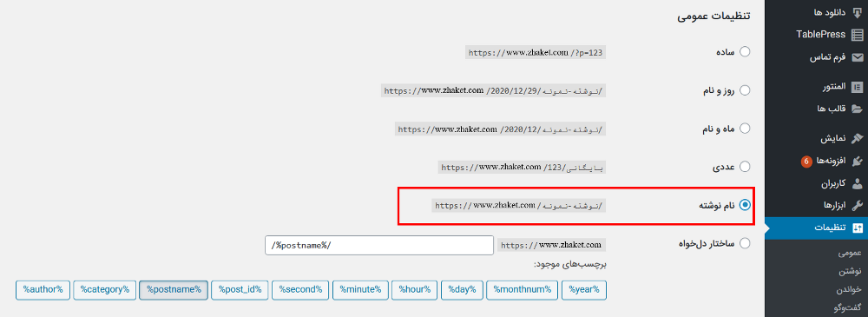Open the گفت‌وگو settings submenu link
This screenshot has height=317, width=868.
[847, 307]
